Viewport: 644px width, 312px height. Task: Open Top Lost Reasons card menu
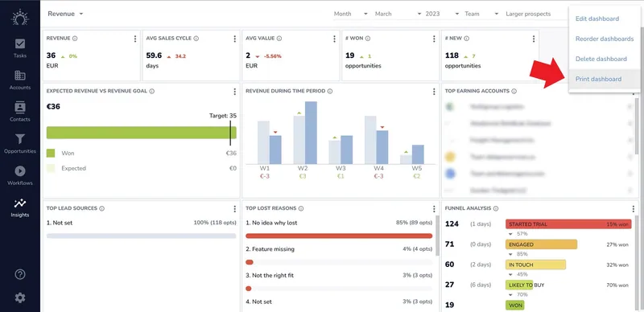[x=434, y=208]
